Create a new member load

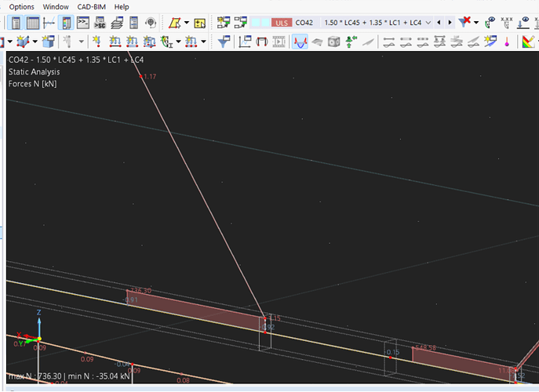[x=115, y=42]
